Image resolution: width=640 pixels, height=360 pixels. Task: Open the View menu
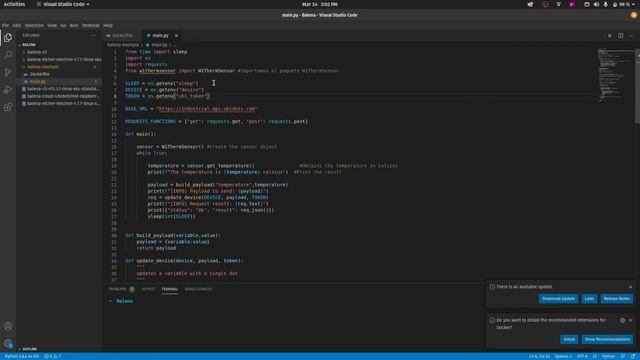52,25
